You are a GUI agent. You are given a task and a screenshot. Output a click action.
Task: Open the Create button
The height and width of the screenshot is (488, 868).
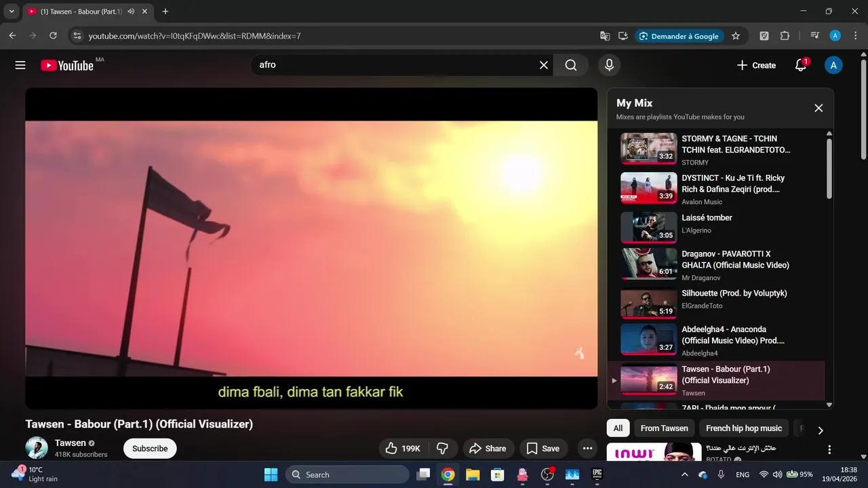756,65
